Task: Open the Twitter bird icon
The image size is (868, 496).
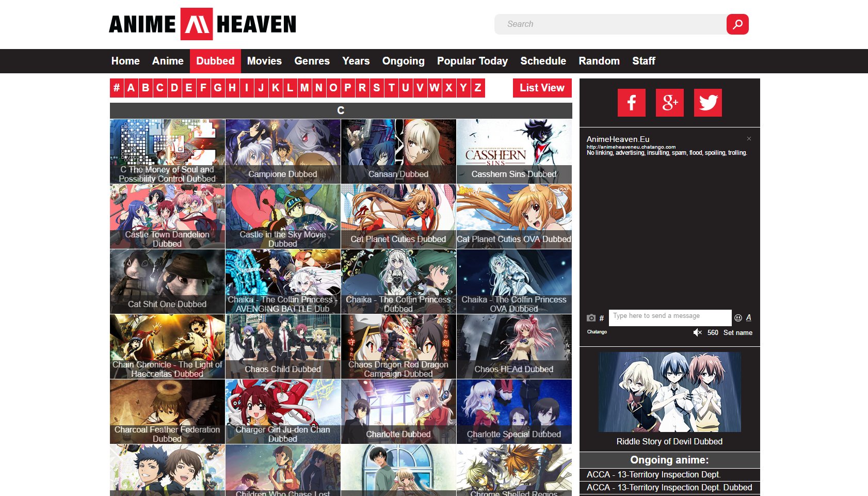Action: (x=708, y=103)
